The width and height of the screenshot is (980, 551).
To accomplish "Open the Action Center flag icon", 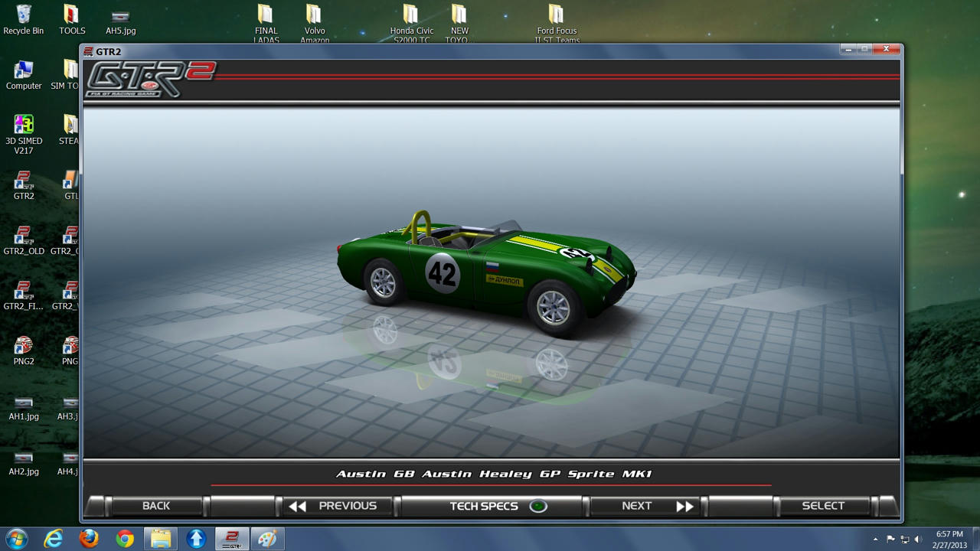I will (x=890, y=540).
